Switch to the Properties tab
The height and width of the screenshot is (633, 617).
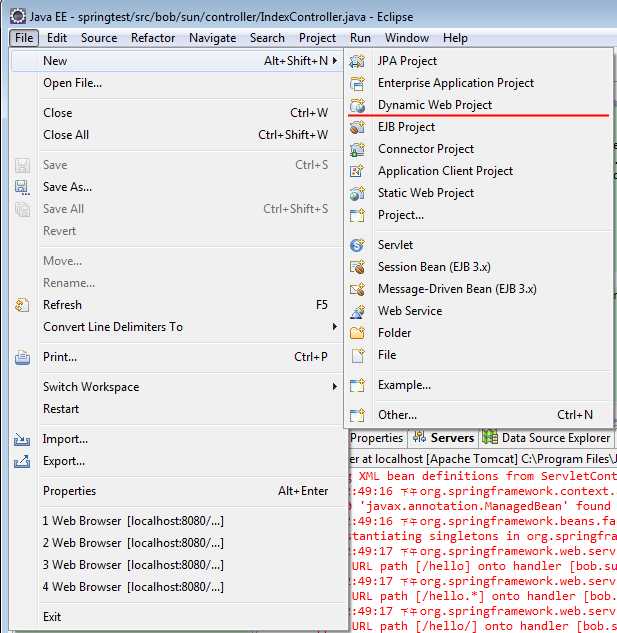click(376, 438)
